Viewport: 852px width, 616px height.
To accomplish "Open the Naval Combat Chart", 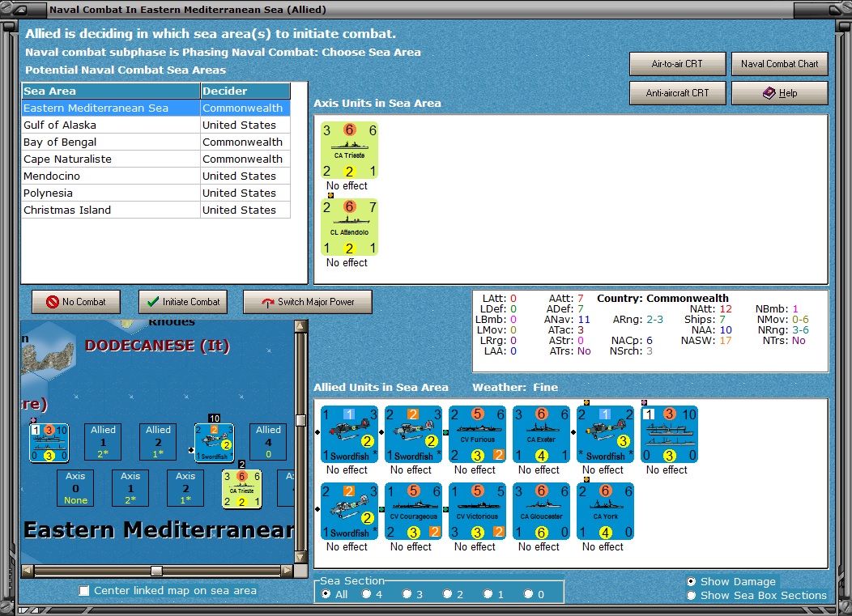I will coord(779,64).
